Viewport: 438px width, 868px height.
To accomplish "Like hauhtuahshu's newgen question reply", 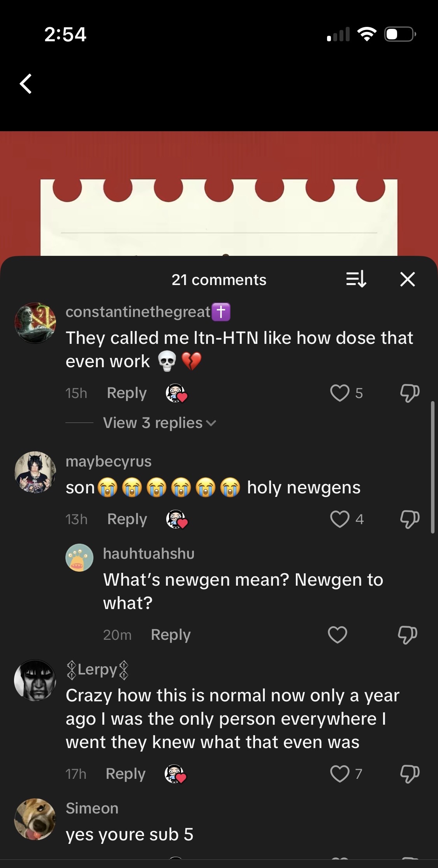I will (337, 635).
